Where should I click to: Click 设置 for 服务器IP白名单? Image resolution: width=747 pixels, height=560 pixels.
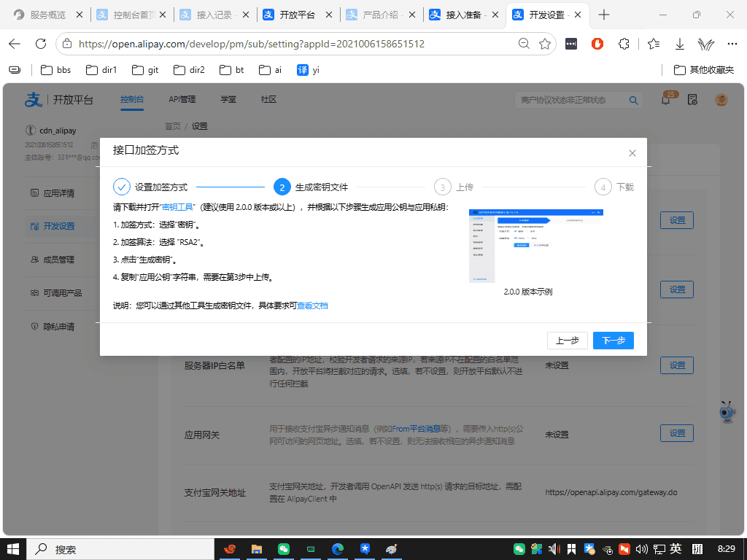click(x=677, y=365)
